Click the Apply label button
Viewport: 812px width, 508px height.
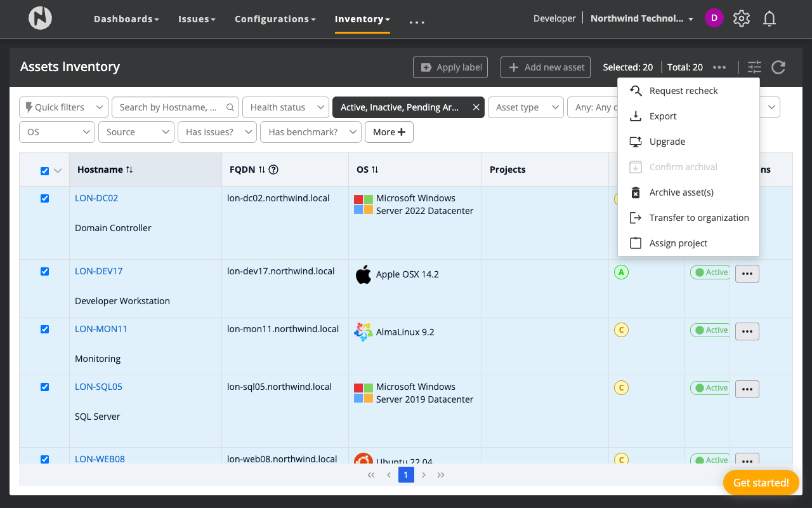tap(450, 67)
